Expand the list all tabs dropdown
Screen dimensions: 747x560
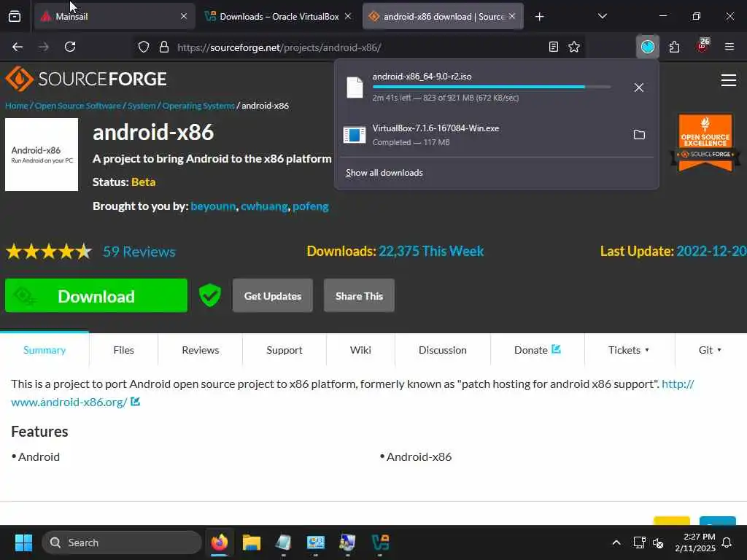602,17
